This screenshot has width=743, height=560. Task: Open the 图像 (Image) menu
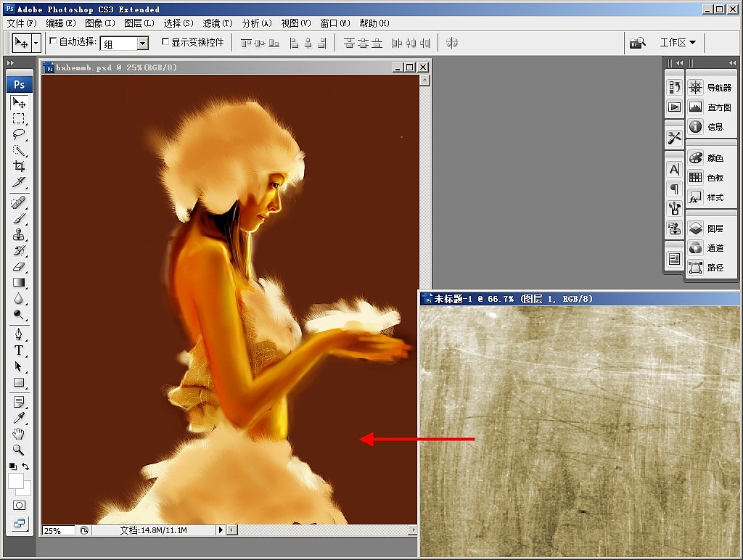pos(99,23)
